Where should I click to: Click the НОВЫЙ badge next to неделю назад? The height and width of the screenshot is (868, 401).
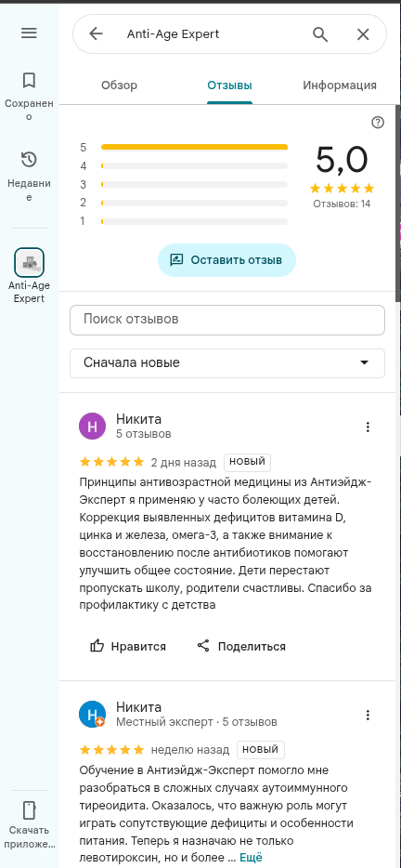pos(261,750)
